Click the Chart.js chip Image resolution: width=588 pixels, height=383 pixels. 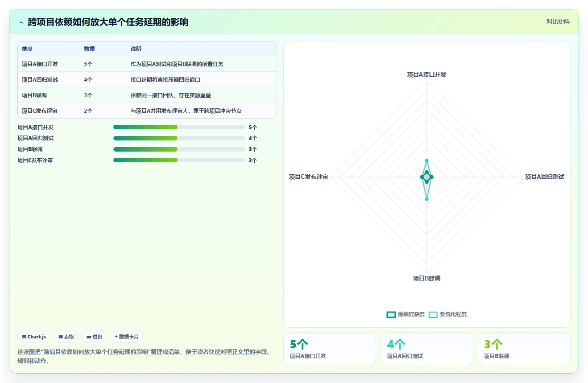pyautogui.click(x=34, y=337)
